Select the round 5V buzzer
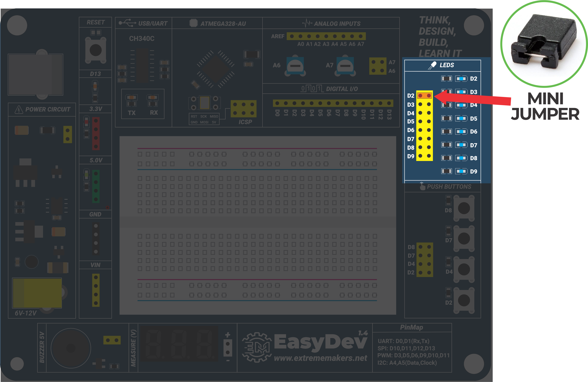 tap(71, 348)
